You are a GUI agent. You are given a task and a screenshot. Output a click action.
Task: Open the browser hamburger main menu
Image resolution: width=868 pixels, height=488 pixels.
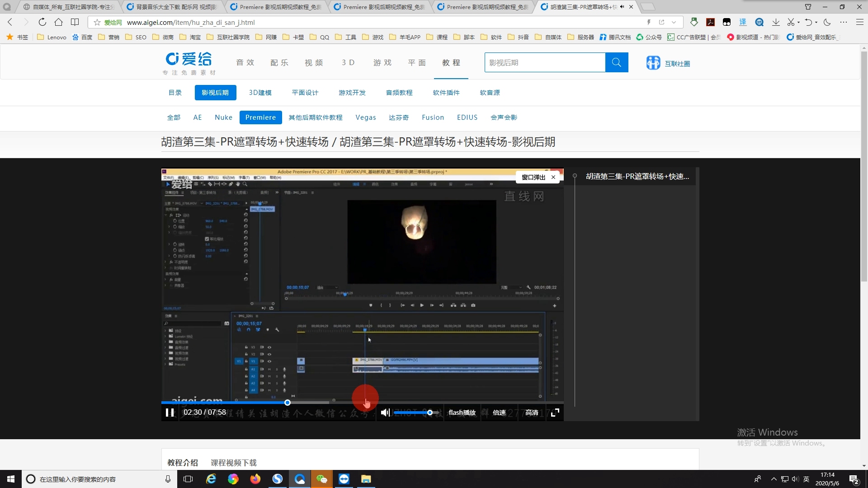(860, 22)
